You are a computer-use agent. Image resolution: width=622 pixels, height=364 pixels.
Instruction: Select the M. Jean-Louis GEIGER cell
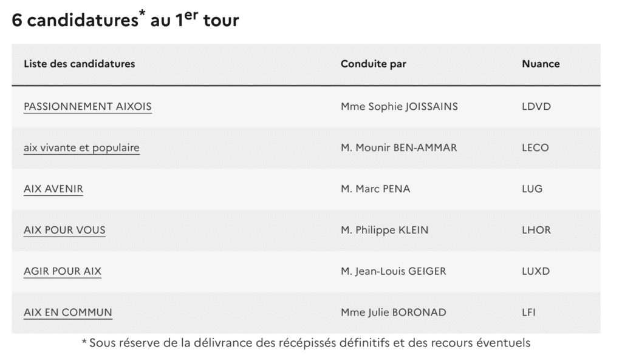point(394,272)
